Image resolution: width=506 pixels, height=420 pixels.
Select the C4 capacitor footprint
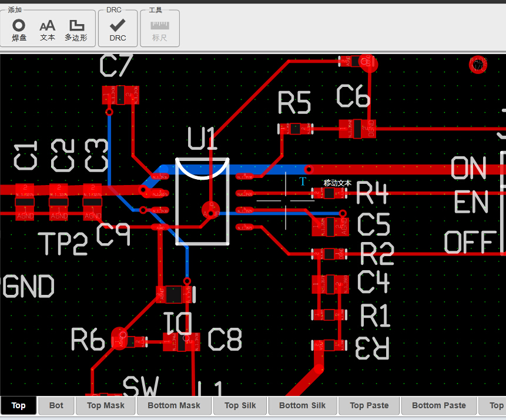coord(330,284)
